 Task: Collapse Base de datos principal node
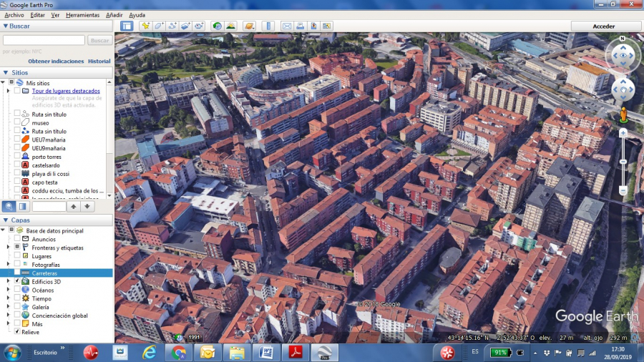pyautogui.click(x=4, y=230)
